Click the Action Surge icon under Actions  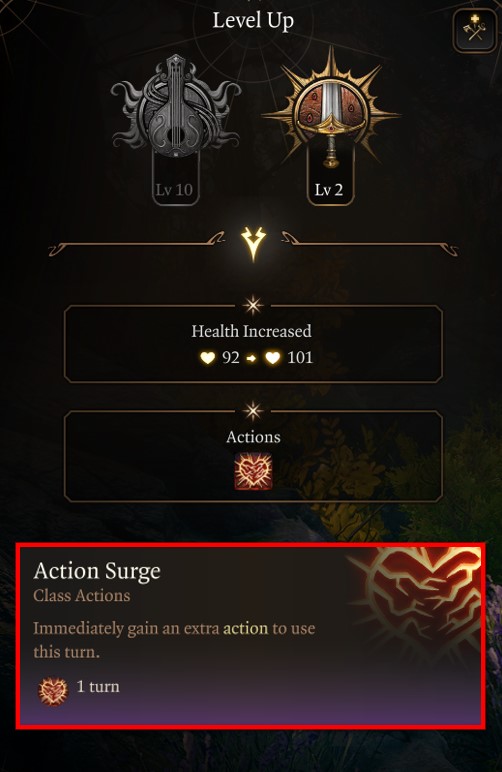[253, 471]
